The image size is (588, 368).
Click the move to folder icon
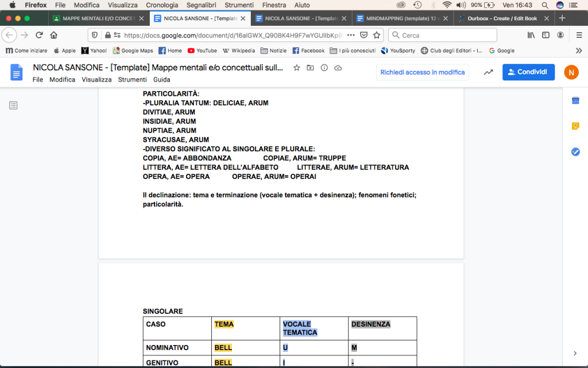coord(310,68)
